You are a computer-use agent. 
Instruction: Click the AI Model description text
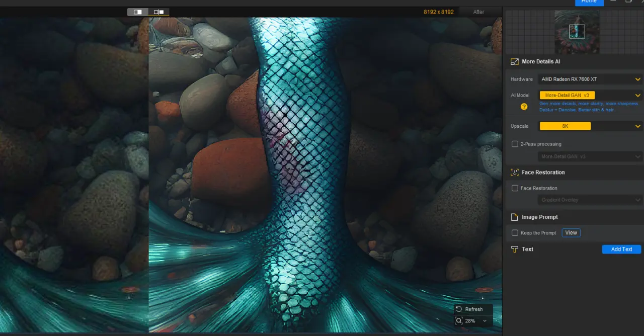click(x=589, y=107)
